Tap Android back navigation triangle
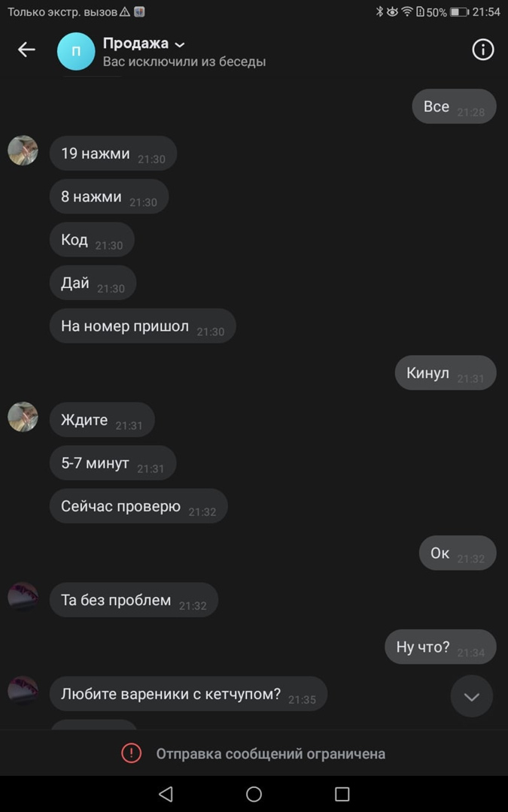 [x=166, y=793]
